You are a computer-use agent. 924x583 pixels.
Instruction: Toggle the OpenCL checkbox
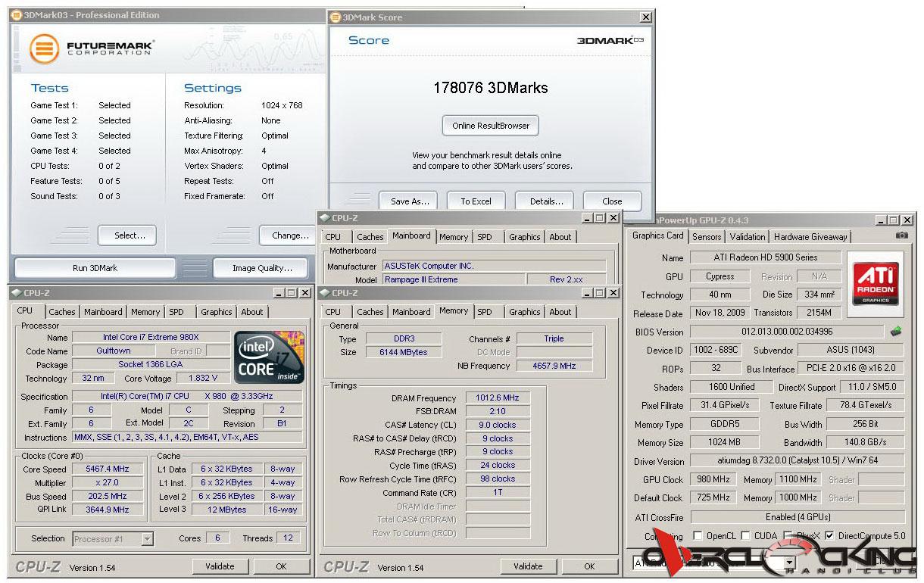[698, 536]
